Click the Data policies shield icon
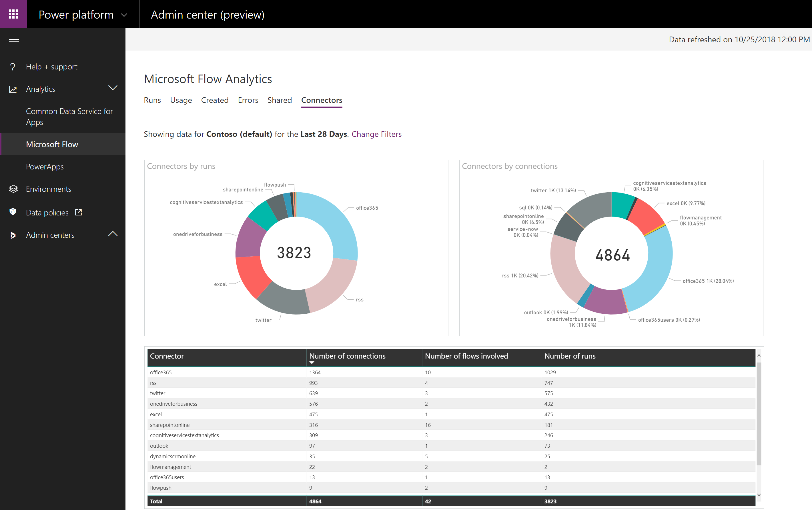The width and height of the screenshot is (812, 510). pos(13,212)
